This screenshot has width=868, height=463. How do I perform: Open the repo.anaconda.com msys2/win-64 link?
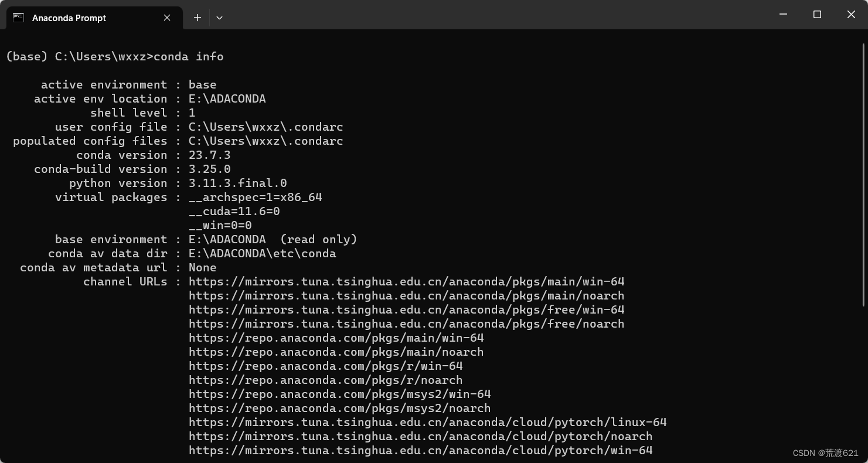pos(339,394)
